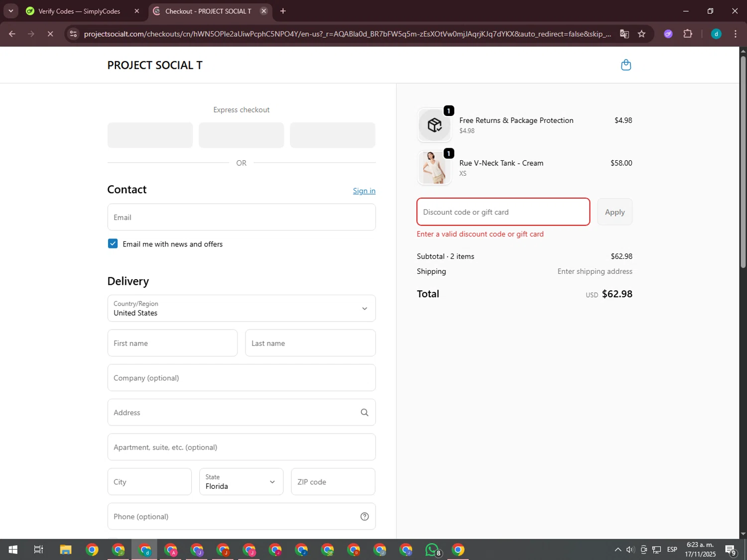Click the phone help question mark icon
This screenshot has width=747, height=560.
click(x=365, y=517)
